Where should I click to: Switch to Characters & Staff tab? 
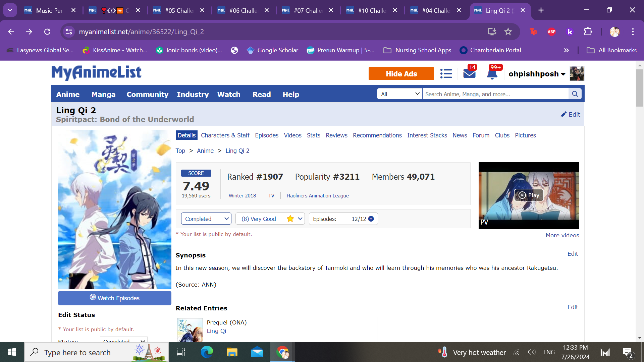225,135
